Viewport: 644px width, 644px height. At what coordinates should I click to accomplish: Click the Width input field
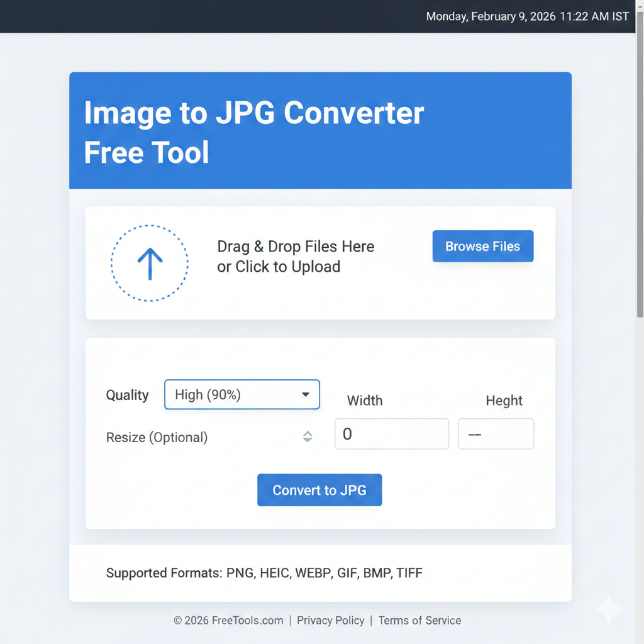tap(391, 434)
